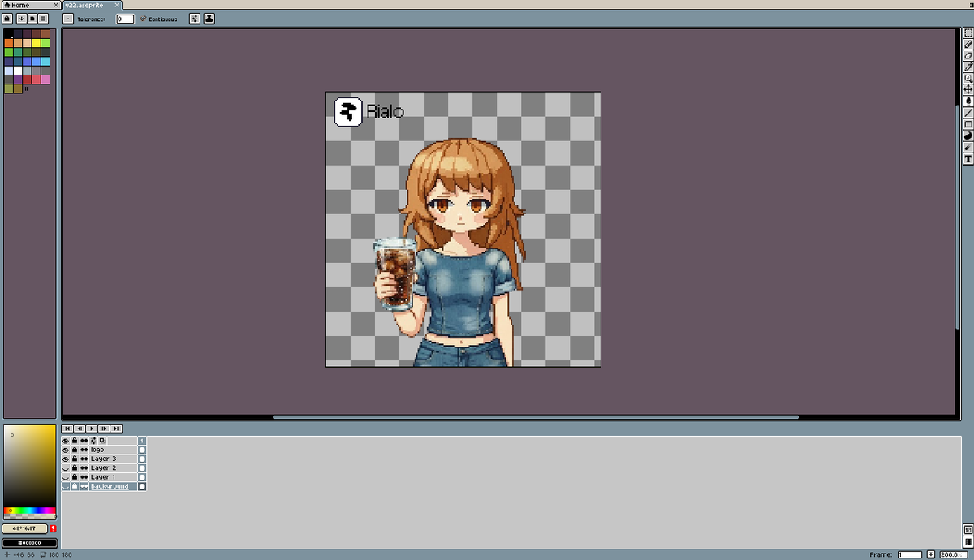Screen dimensions: 974x560
Task: Click the red color warning icon
Action: click(x=53, y=528)
